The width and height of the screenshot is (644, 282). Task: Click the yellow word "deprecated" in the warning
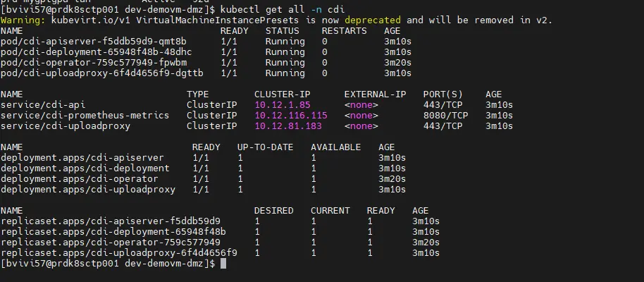coord(371,20)
